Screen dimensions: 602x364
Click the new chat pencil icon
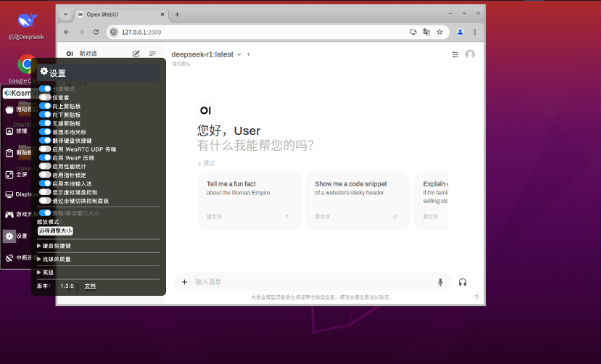point(136,54)
